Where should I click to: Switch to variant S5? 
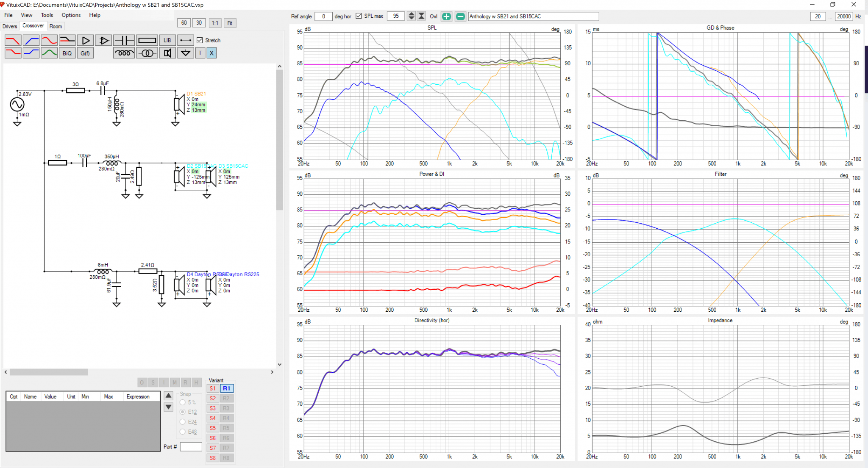tap(213, 428)
